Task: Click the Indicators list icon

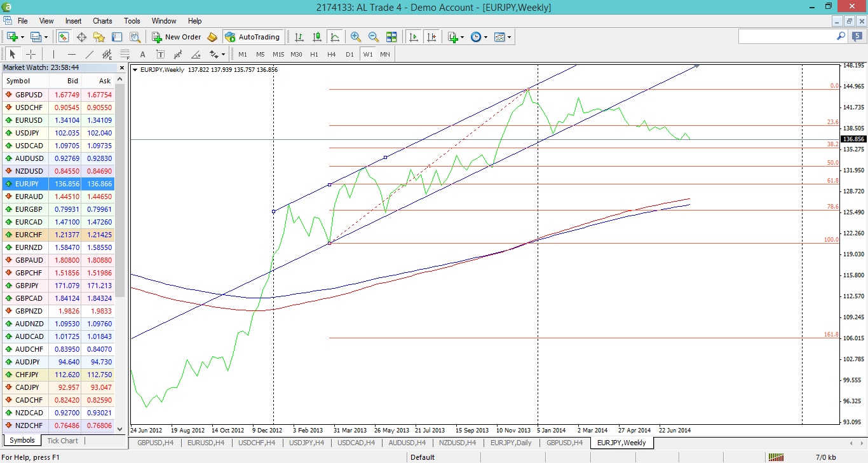Action: (452, 37)
